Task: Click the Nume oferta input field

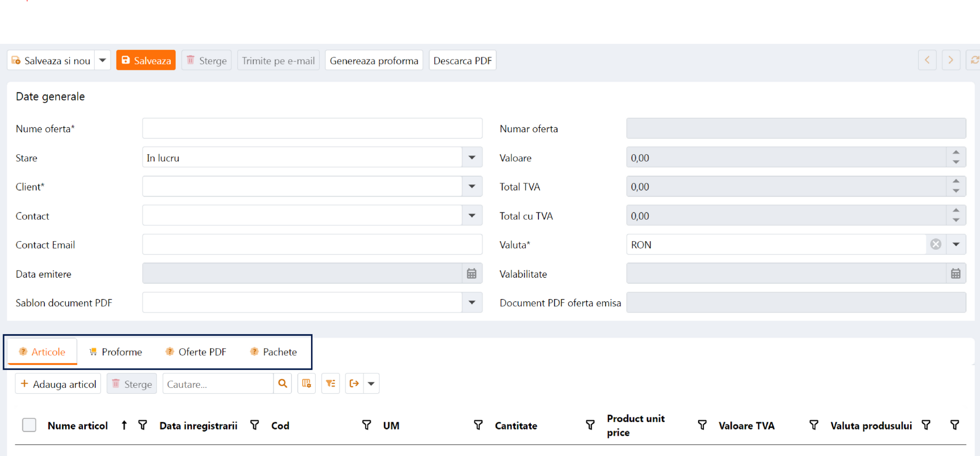Action: coord(312,129)
